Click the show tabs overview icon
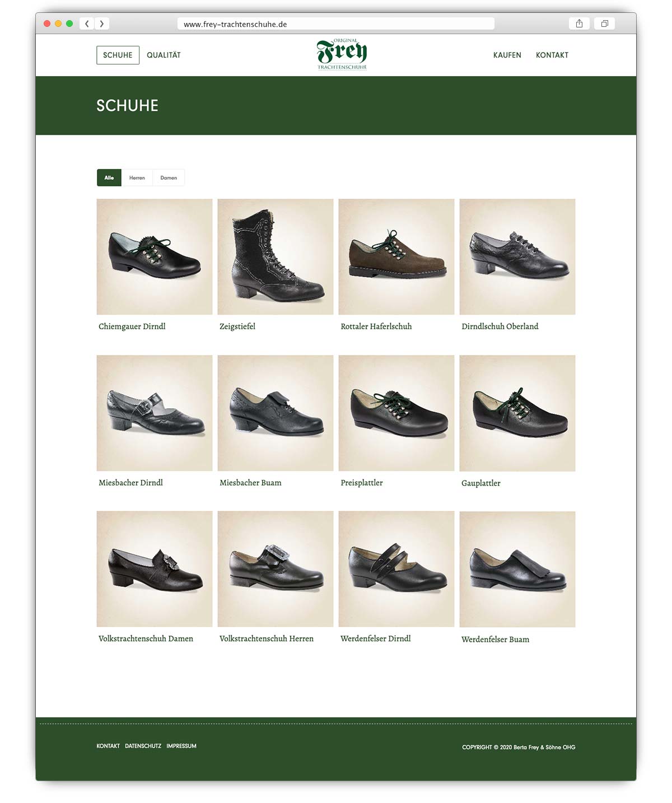This screenshot has height=803, width=672. tap(604, 24)
